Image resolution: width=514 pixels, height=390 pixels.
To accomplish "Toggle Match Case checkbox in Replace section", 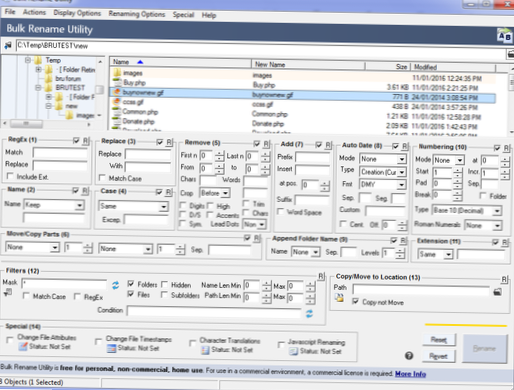I will tap(102, 178).
